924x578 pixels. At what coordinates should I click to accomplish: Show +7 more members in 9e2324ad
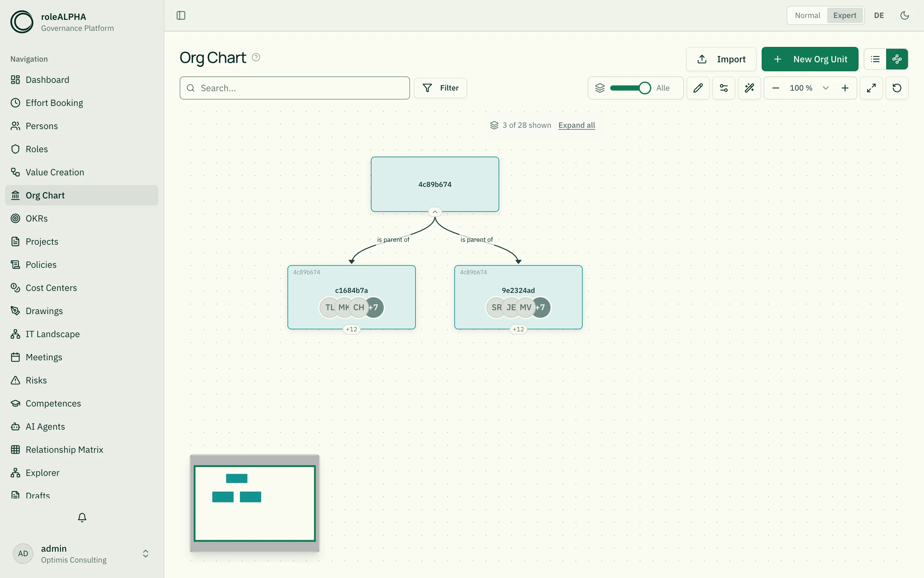pyautogui.click(x=540, y=307)
